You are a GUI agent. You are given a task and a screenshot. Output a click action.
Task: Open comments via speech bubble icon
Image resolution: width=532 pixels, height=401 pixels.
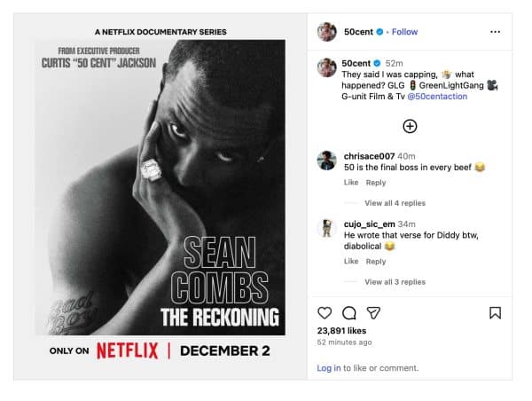(x=349, y=313)
